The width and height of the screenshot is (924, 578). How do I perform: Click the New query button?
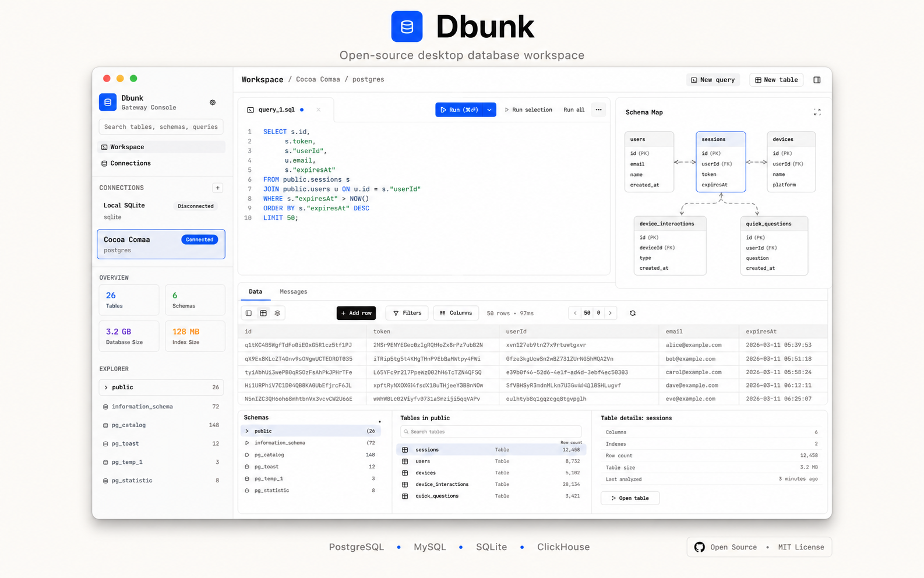pyautogui.click(x=713, y=80)
